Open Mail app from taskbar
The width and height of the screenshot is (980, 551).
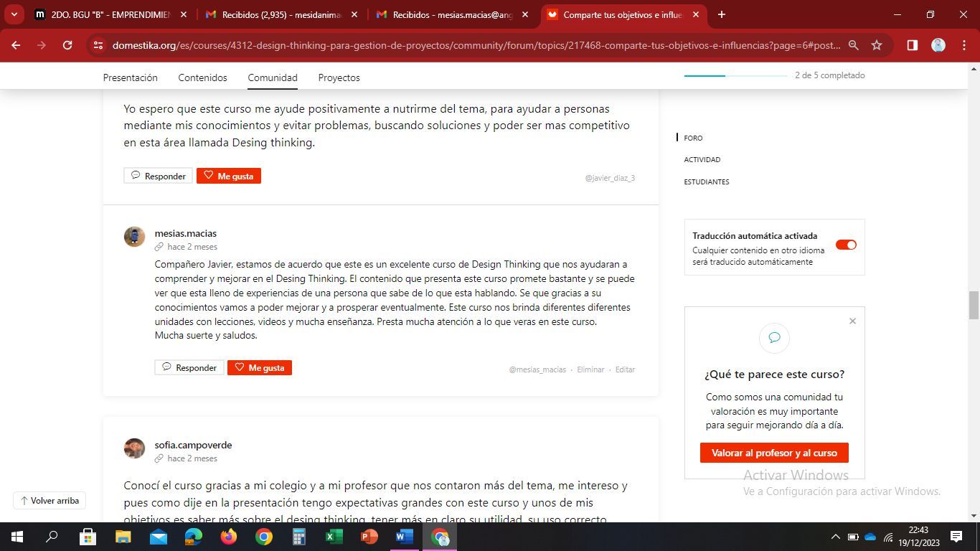158,537
